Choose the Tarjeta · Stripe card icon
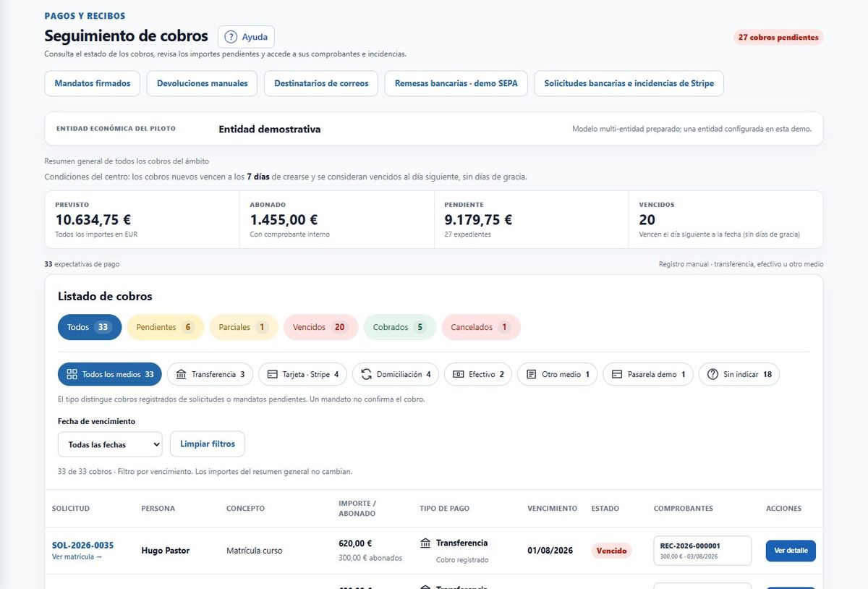The image size is (868, 589). click(x=273, y=374)
